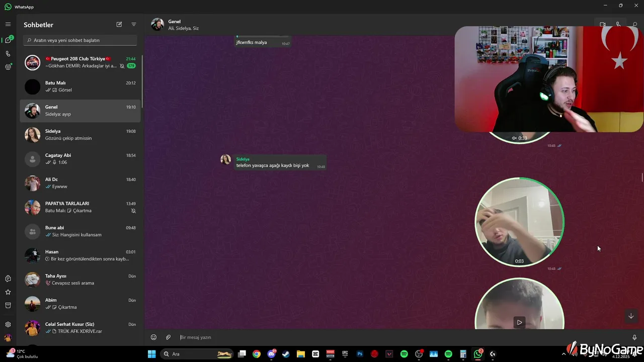Open the Chats tab in sidebar
This screenshot has height=362, width=644.
click(x=8, y=40)
